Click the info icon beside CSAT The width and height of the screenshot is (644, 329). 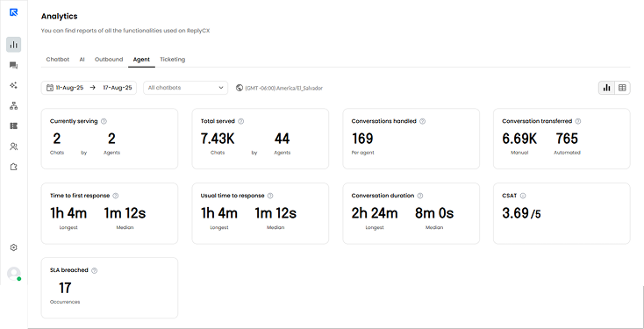(x=523, y=196)
